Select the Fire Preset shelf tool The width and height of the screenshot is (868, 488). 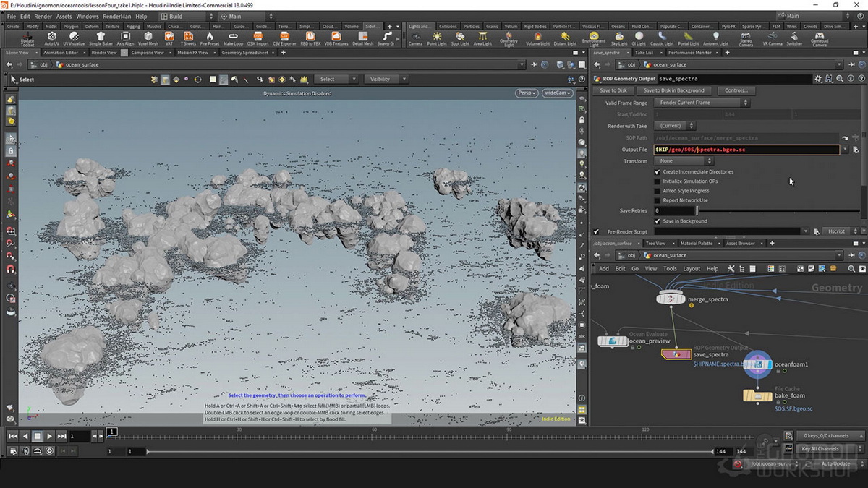tap(210, 38)
